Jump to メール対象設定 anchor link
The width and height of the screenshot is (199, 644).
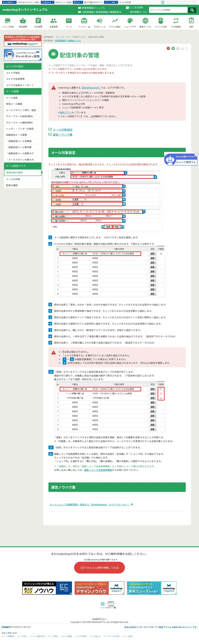point(62,129)
